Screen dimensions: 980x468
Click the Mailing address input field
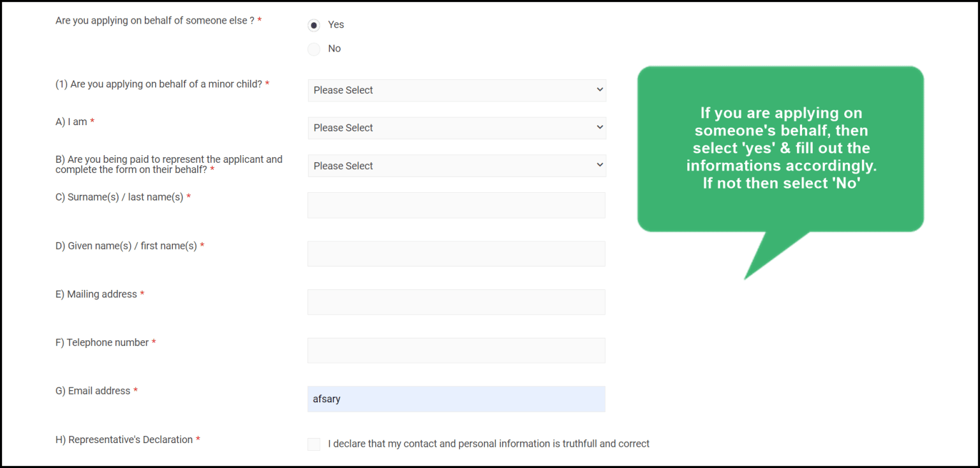(456, 301)
